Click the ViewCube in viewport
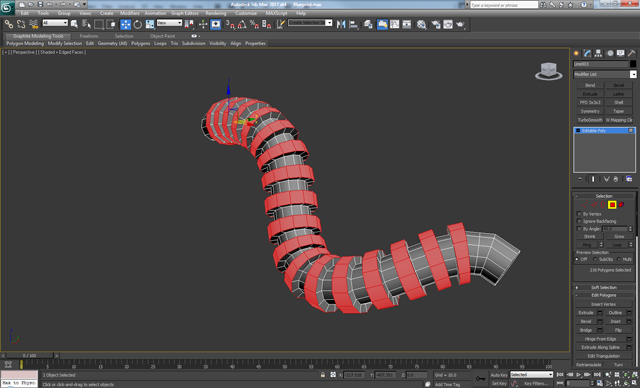640x388 pixels. (549, 71)
